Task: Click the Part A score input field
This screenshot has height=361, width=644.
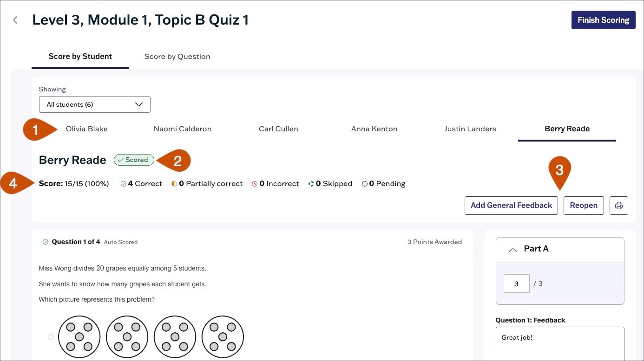Action: click(x=517, y=284)
